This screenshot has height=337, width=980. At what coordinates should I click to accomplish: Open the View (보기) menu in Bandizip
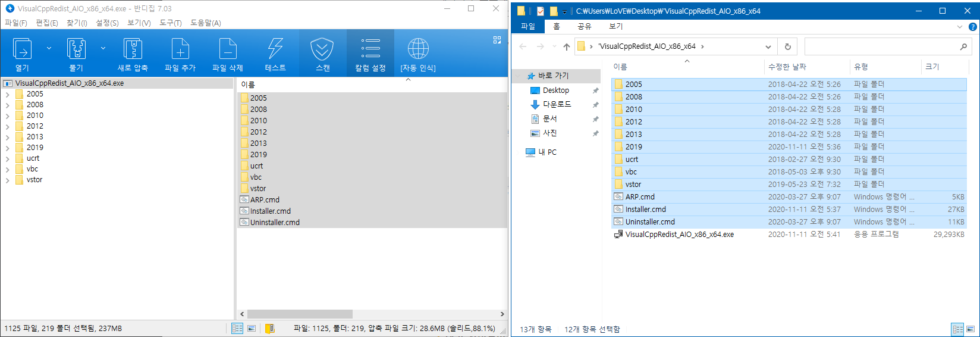[139, 23]
